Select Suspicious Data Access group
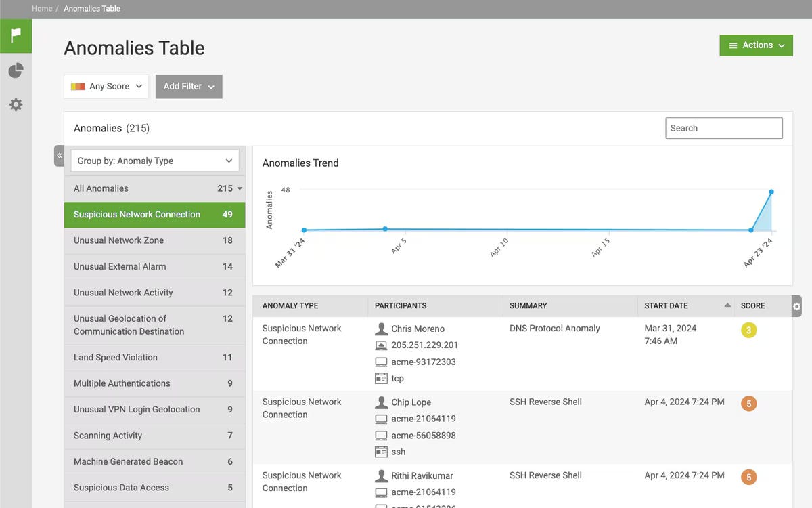The width and height of the screenshot is (812, 508). click(155, 488)
